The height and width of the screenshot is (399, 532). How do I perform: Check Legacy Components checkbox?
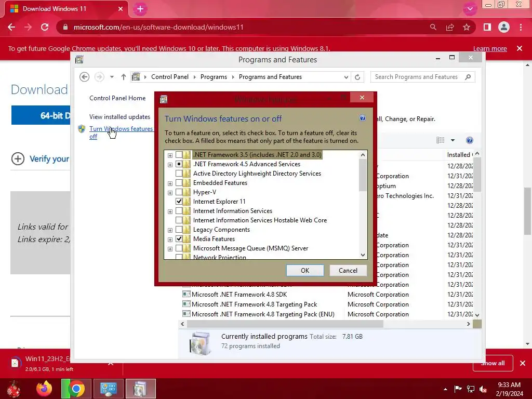point(179,230)
